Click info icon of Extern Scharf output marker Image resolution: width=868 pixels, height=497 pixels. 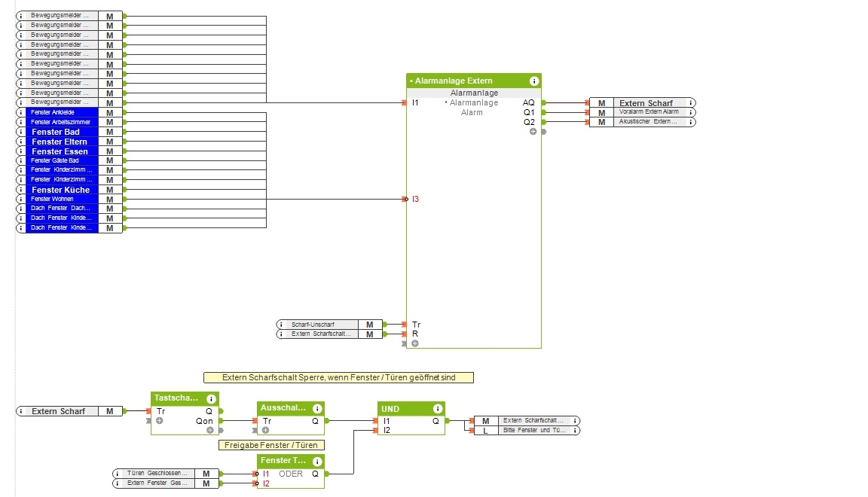coord(691,103)
